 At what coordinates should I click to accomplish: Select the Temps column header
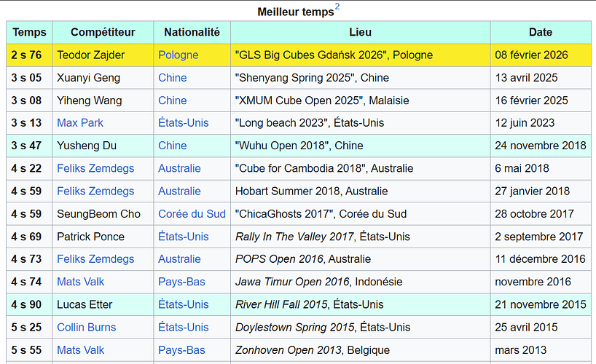29,32
